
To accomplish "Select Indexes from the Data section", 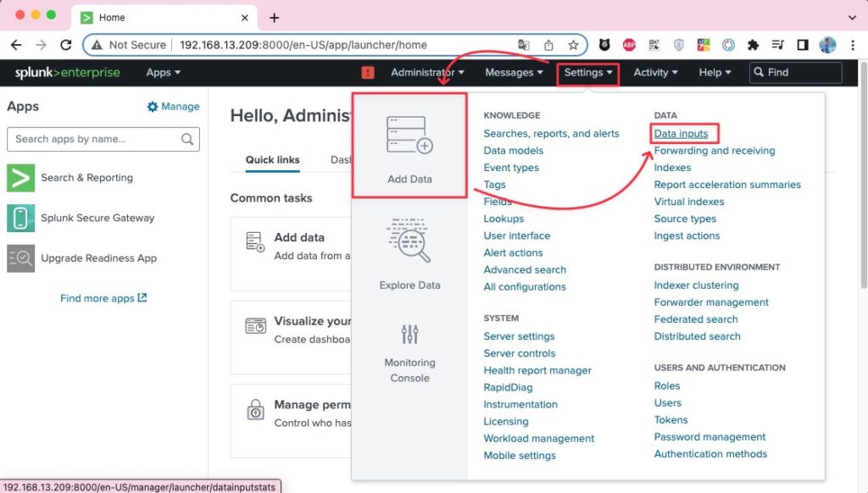I will 672,168.
